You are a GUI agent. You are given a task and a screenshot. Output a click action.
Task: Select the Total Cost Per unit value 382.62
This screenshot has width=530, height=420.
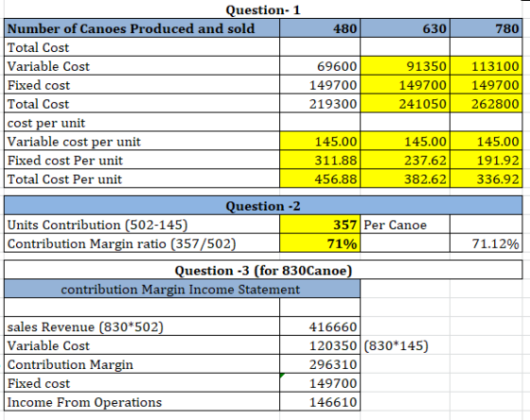pyautogui.click(x=405, y=179)
